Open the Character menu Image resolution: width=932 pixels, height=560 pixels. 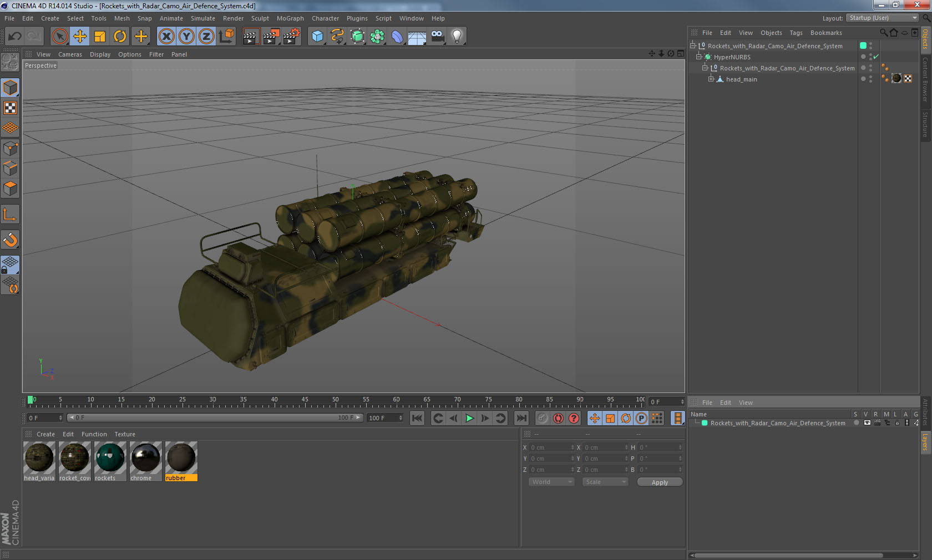click(x=325, y=18)
